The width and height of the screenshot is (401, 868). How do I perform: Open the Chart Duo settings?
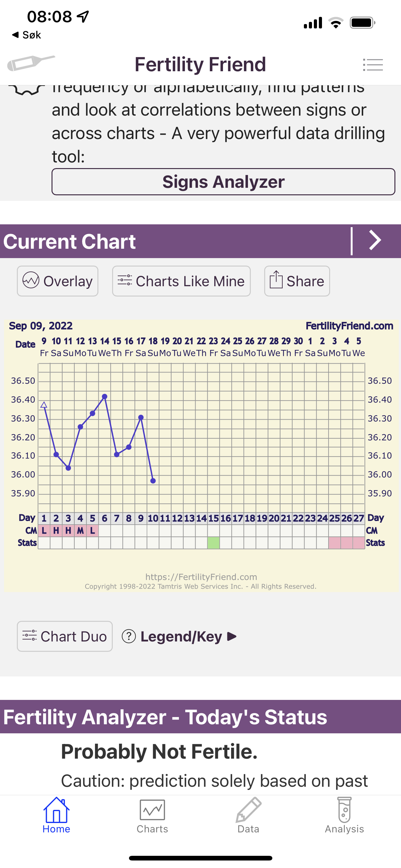pos(65,636)
